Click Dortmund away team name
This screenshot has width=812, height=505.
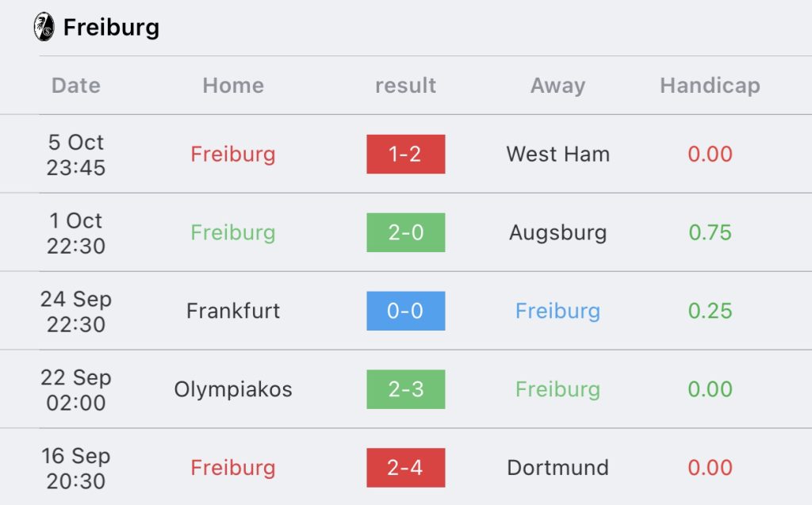(557, 468)
